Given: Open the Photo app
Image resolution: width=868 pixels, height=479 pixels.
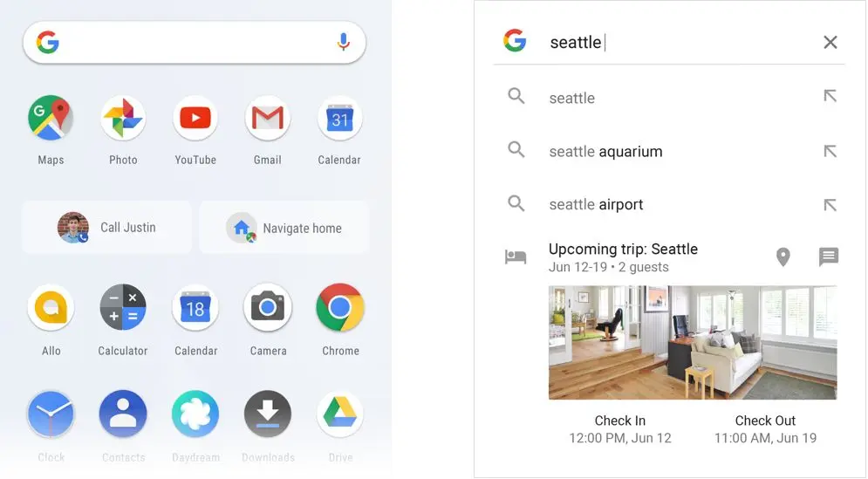Looking at the screenshot, I should (x=123, y=118).
